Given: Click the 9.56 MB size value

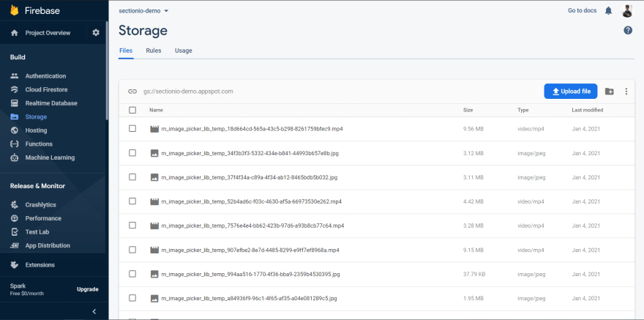Looking at the screenshot, I should point(473,129).
